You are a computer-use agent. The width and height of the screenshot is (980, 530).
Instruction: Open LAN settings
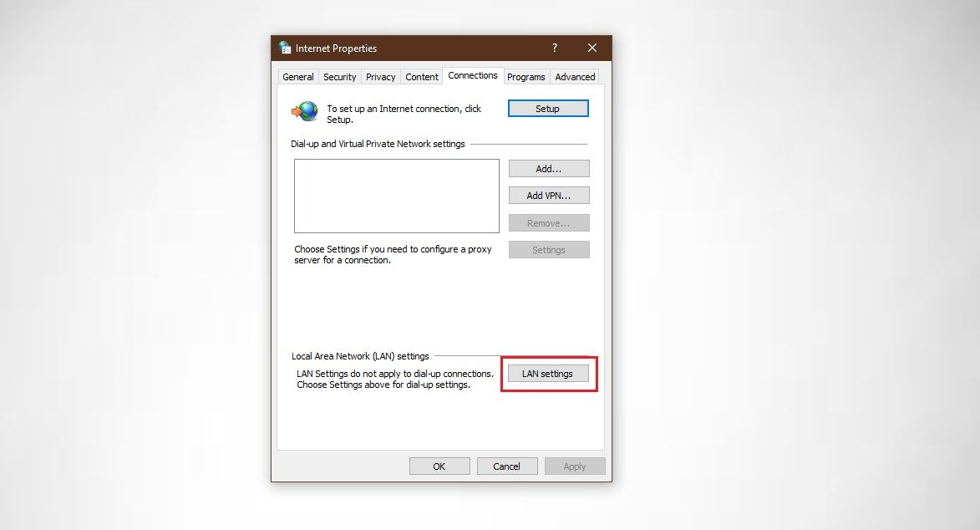[548, 373]
